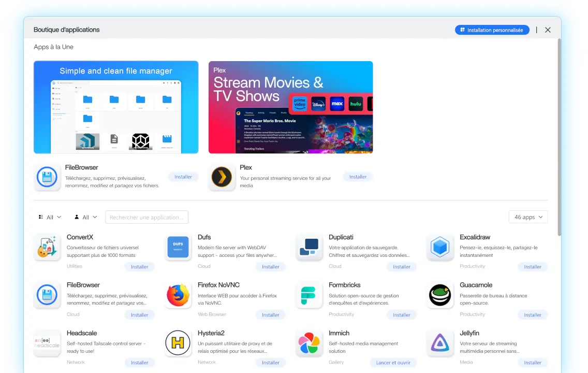Click the ConvertX app icon
Screen dimensions: 588x373
pos(47,247)
